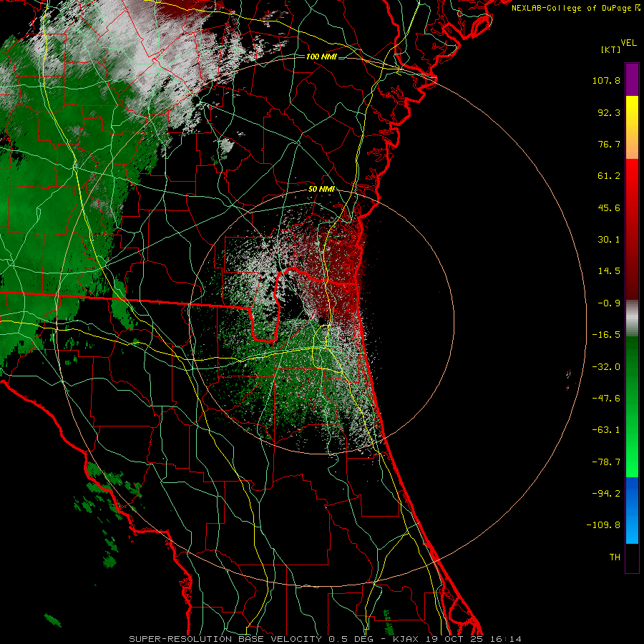Click the [KT] units label
Image resolution: width=644 pixels, height=644 pixels.
point(611,49)
